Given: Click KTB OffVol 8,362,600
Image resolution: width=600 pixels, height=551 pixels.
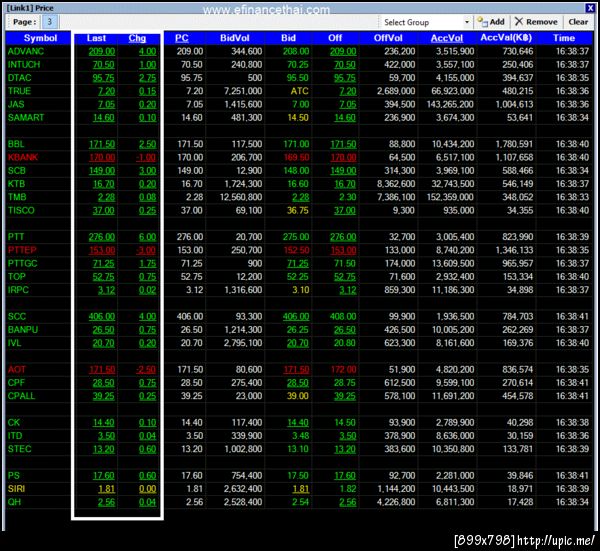Looking at the screenshot, I should click(396, 184).
